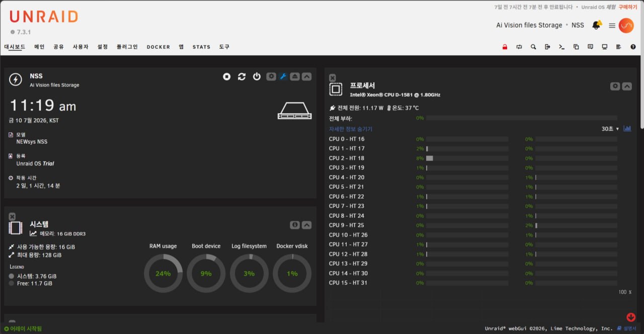
Task: Click the CPU 2 - HT 18 row label
Action: point(347,158)
